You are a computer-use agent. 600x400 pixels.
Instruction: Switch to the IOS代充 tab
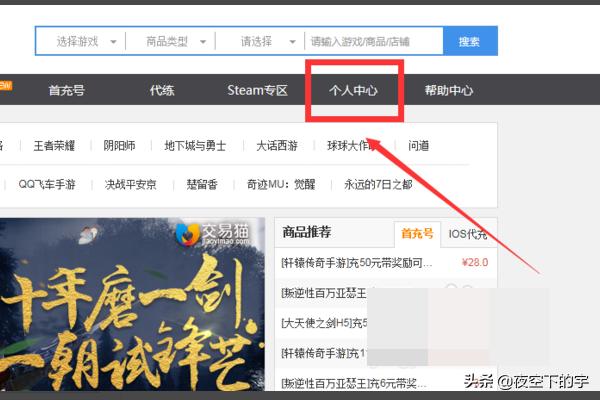(x=467, y=234)
